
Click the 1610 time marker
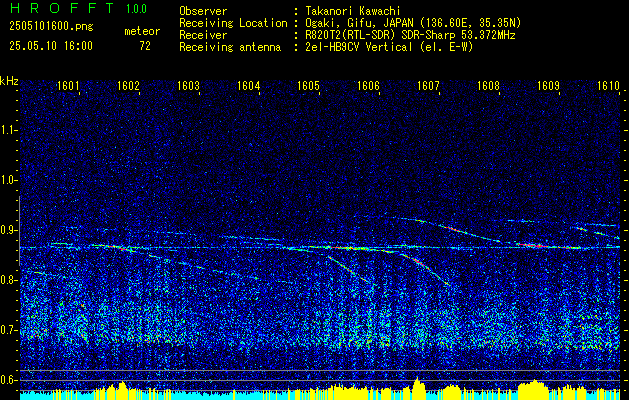pos(609,85)
